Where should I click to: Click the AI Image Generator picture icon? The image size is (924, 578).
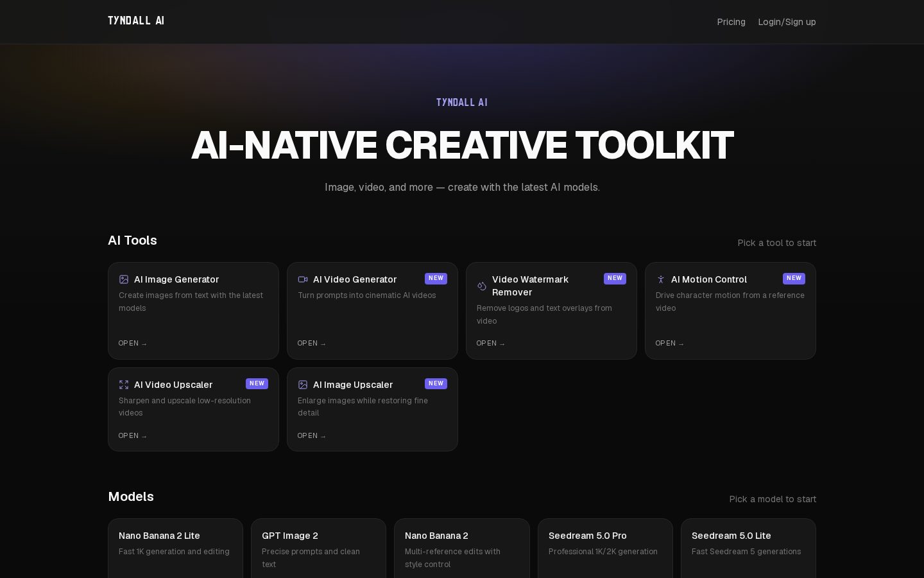click(x=124, y=279)
